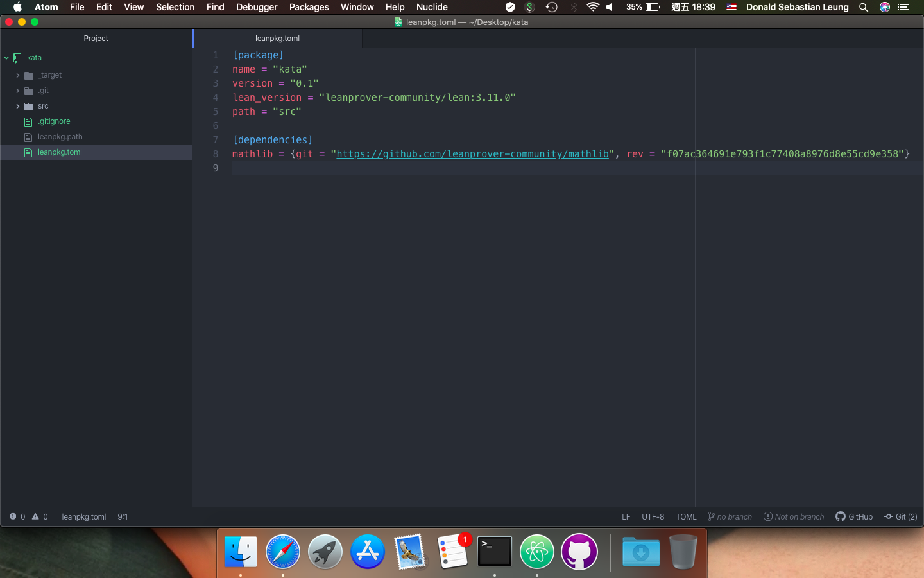Viewport: 924px width, 578px height.
Task: Click the [dependencies] section header
Action: click(x=273, y=140)
